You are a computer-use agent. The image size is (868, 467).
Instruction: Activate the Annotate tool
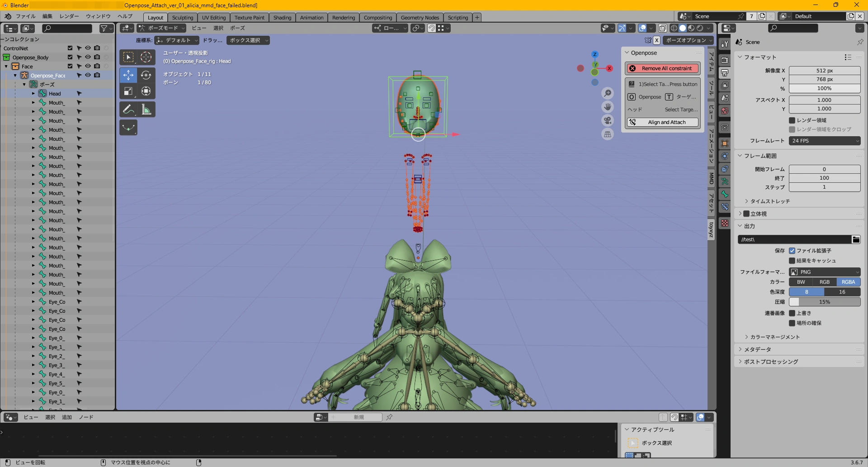pos(128,109)
